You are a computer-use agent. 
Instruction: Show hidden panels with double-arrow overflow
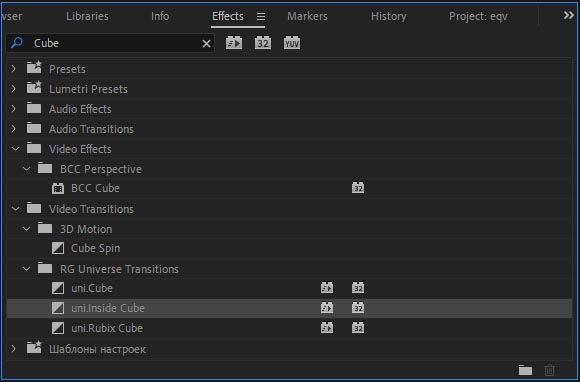[x=569, y=16]
